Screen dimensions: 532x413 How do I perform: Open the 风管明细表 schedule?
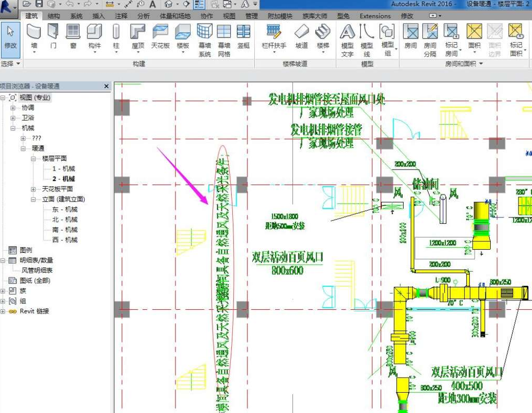point(37,271)
